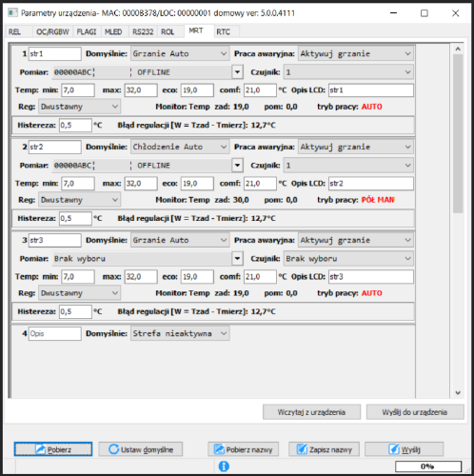
Task: Click Ustaw domyślne reset button
Action: [141, 449]
